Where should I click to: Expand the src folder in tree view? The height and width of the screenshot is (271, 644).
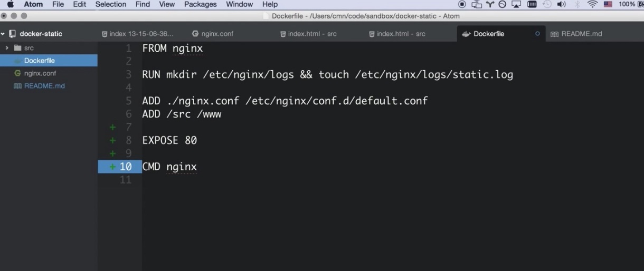point(7,48)
